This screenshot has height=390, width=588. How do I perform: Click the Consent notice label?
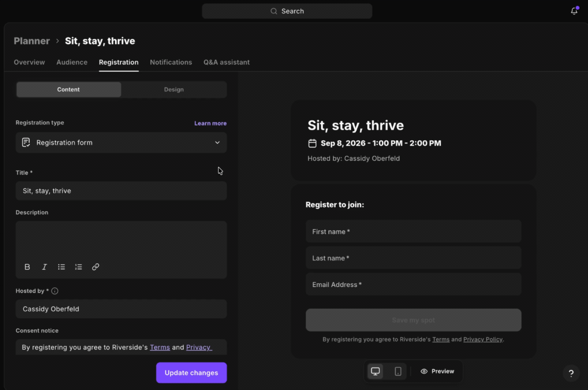[x=37, y=331]
